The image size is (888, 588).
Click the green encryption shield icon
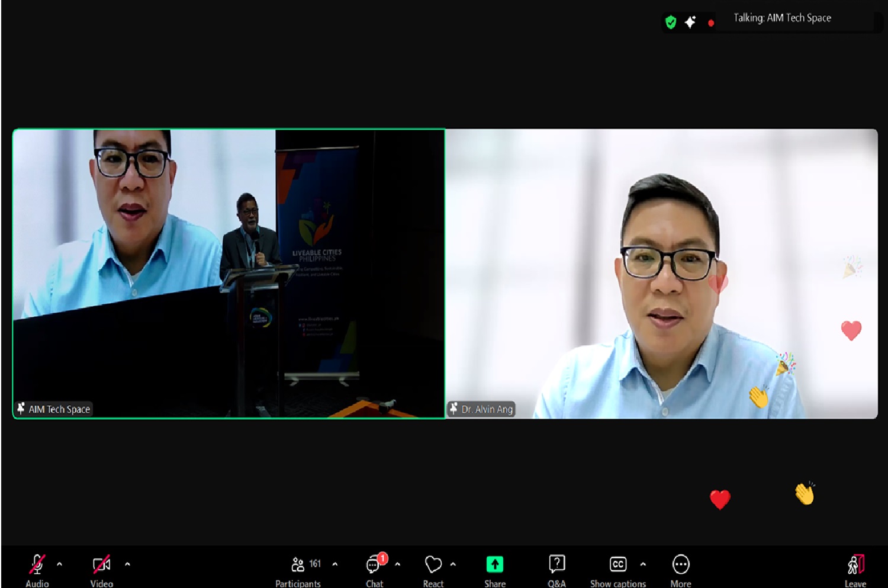[x=671, y=23]
